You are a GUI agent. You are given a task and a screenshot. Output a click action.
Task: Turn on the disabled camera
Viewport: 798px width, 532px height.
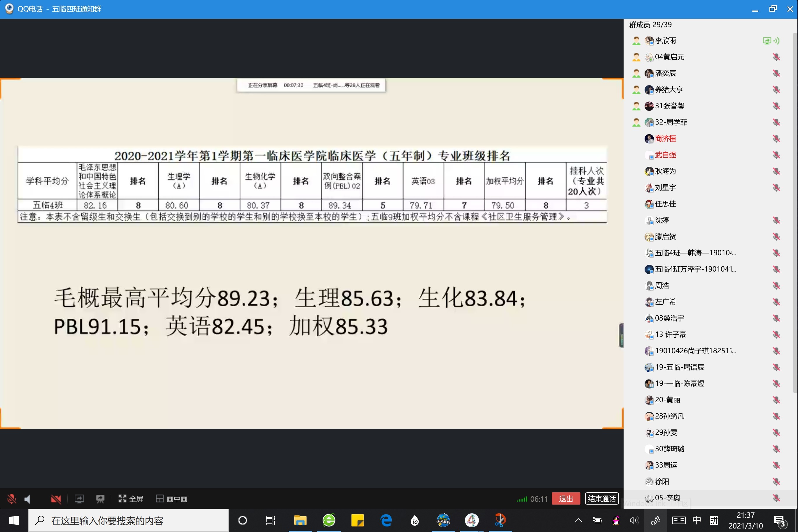(56, 499)
